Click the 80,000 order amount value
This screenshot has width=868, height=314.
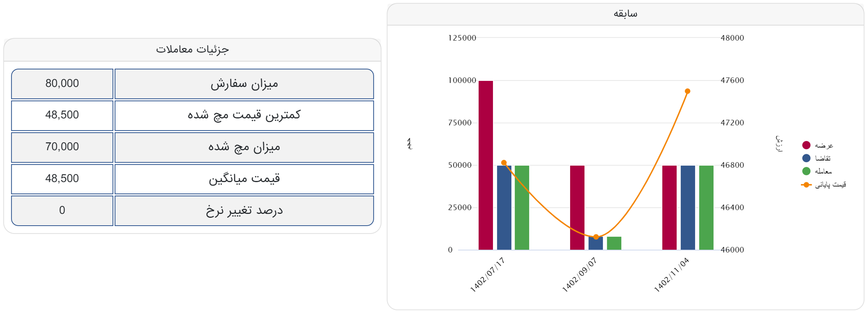(62, 84)
